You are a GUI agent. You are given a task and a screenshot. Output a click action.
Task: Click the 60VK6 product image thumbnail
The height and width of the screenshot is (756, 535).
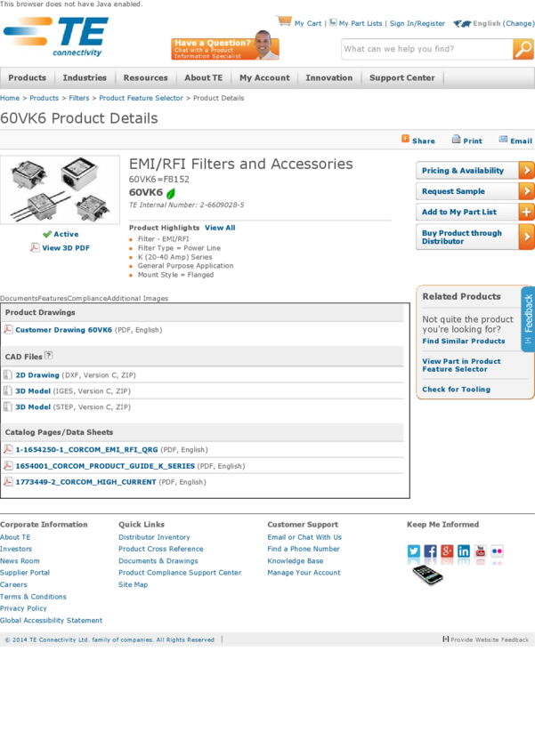(x=61, y=189)
